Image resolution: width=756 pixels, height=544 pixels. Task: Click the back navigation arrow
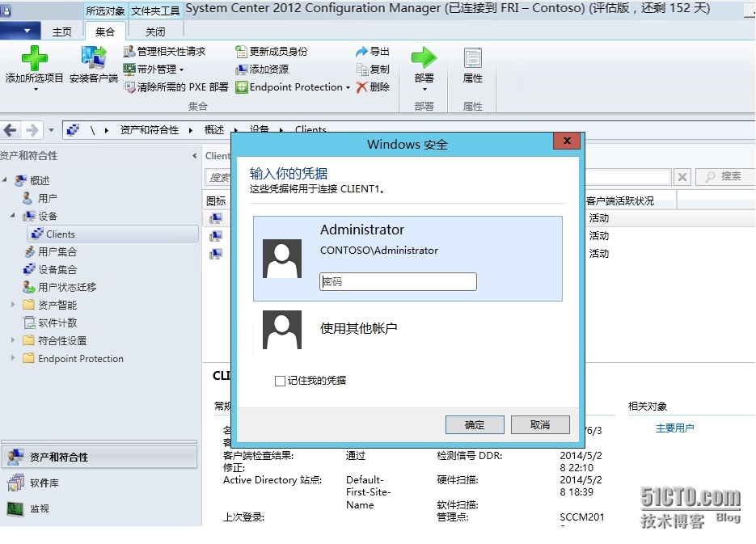click(11, 130)
